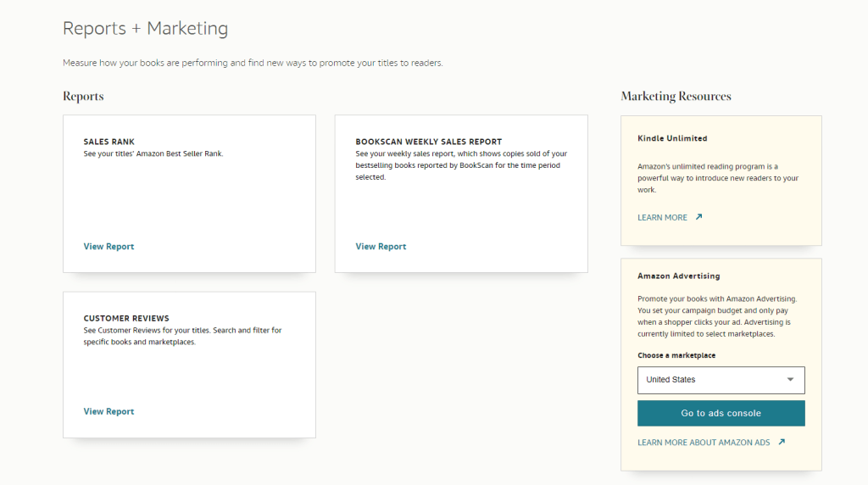The image size is (868, 485).
Task: Open View Report under BookScan Weekly Sales
Action: 381,247
